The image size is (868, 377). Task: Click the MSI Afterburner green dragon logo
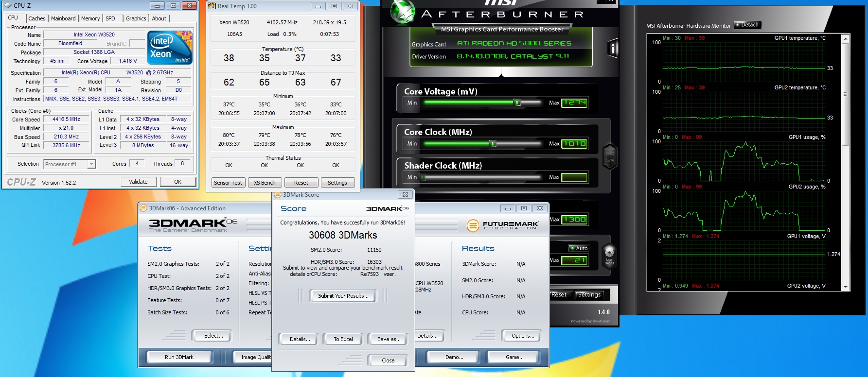(x=402, y=12)
